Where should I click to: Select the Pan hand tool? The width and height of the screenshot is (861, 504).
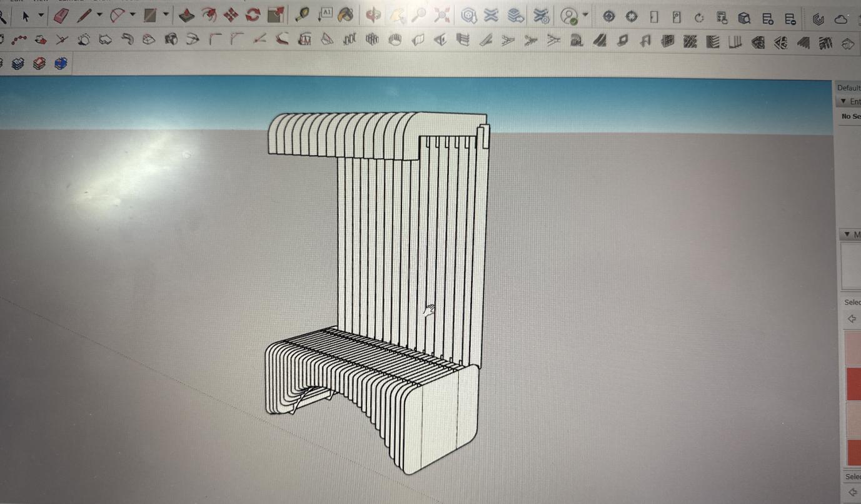coord(396,16)
